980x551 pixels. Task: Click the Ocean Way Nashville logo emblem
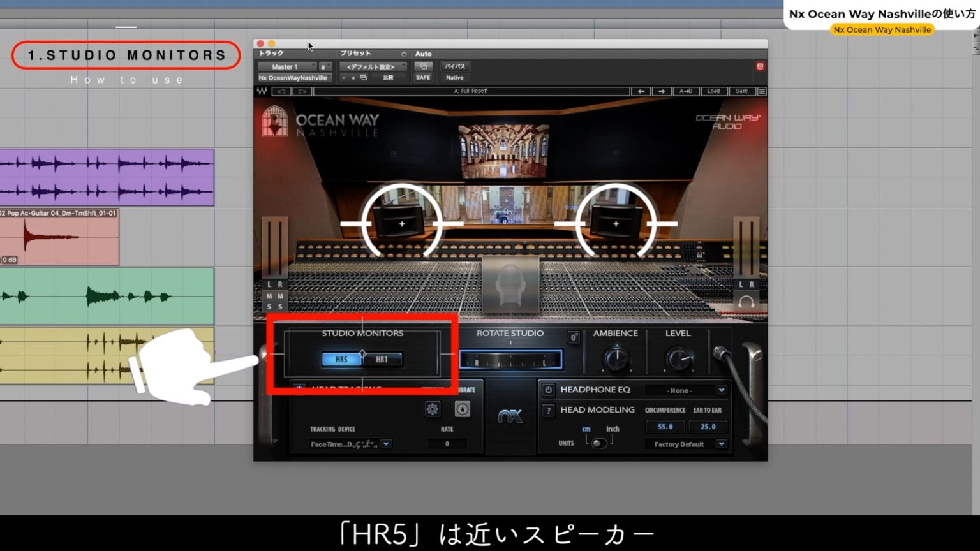[274, 121]
